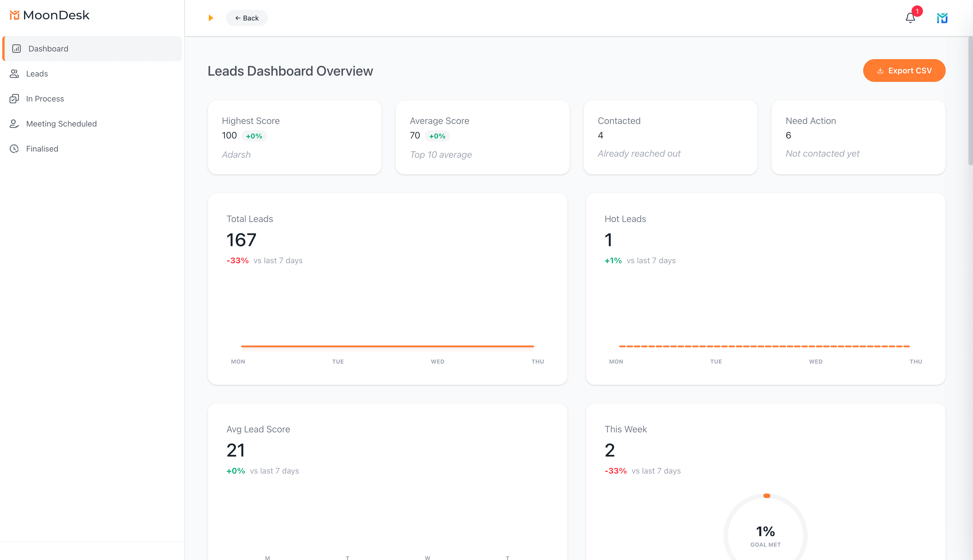Image resolution: width=973 pixels, height=560 pixels.
Task: Click the Finalised clock icon
Action: [14, 148]
